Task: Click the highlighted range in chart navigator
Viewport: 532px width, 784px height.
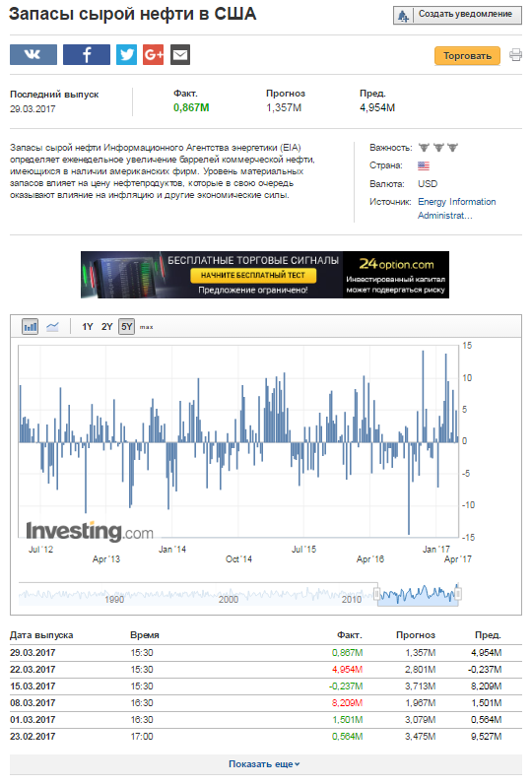Action: click(x=418, y=595)
